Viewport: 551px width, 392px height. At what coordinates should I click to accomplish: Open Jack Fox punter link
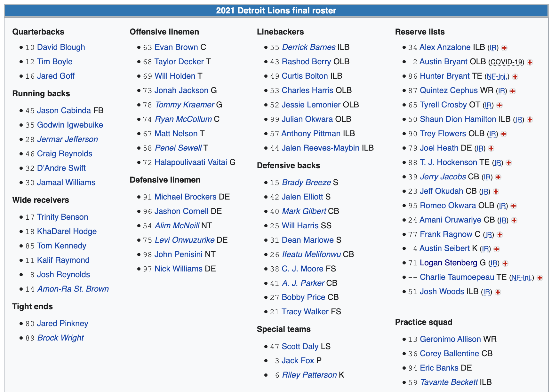coord(298,361)
